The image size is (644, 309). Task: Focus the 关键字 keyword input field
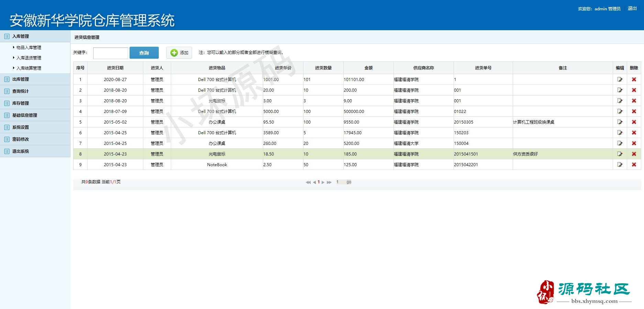[x=111, y=53]
